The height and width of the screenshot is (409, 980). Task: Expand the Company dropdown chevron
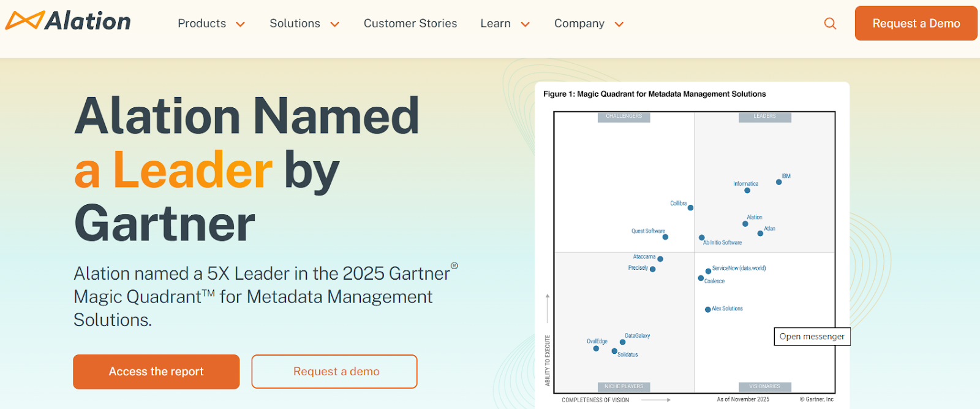click(x=619, y=25)
